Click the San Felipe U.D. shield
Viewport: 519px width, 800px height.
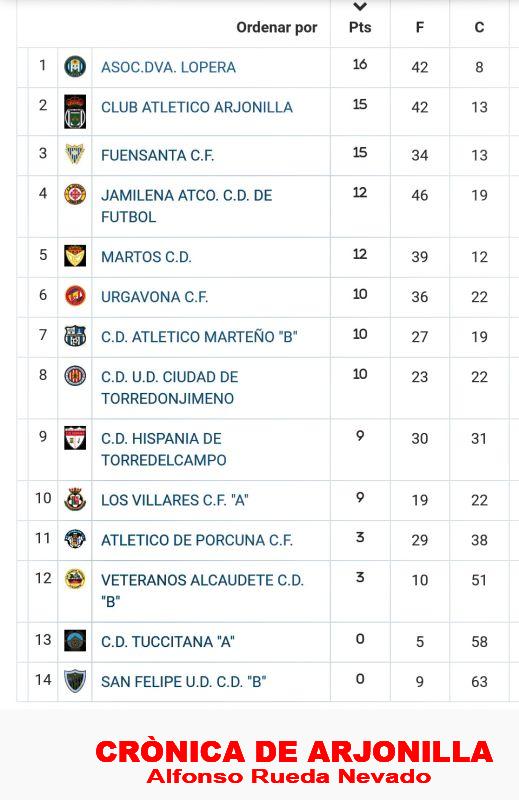pos(75,681)
